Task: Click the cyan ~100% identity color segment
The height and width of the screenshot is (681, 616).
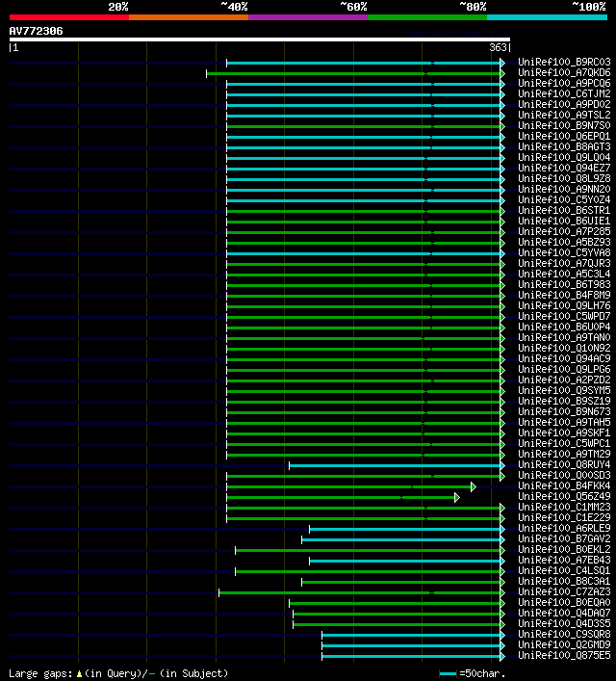Action: (547, 17)
